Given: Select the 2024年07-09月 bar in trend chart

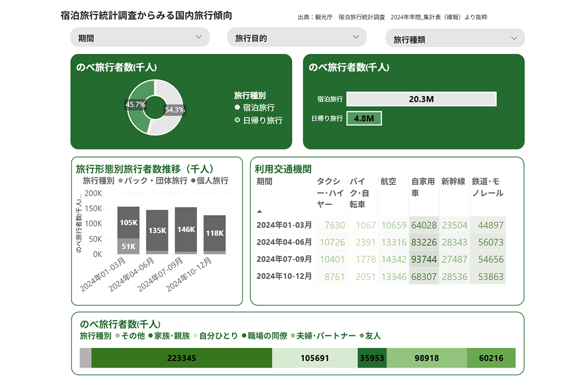Looking at the screenshot, I should pos(185,230).
